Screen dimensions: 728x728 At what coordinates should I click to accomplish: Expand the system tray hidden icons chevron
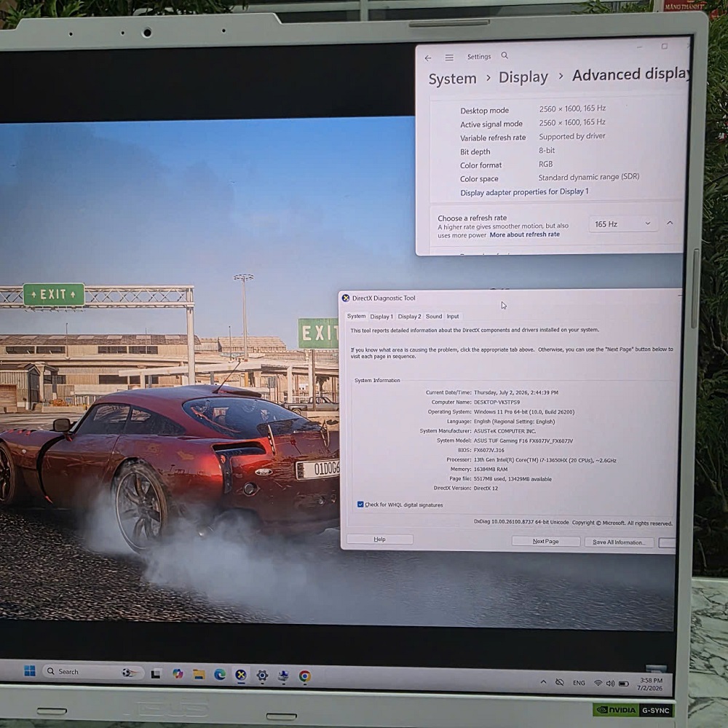click(543, 682)
